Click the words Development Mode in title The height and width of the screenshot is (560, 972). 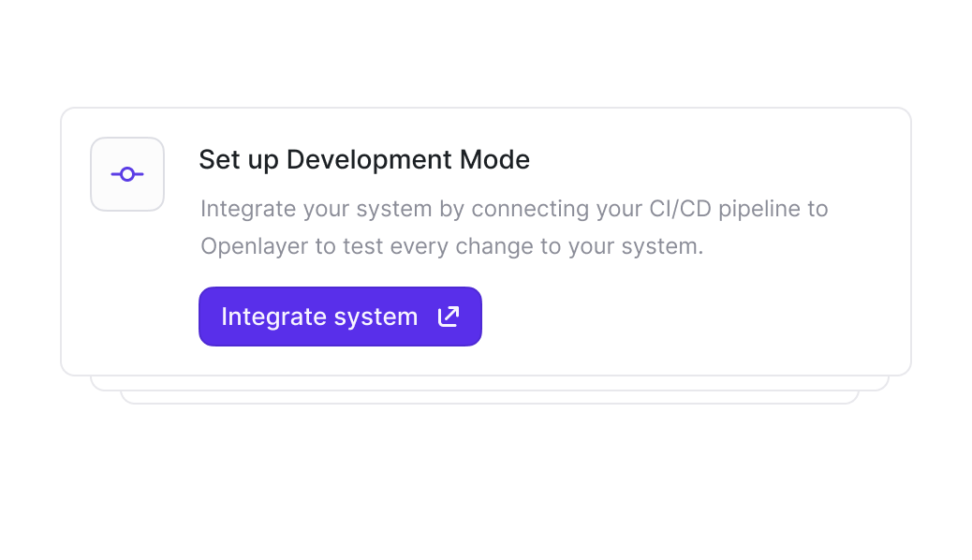pyautogui.click(x=408, y=159)
